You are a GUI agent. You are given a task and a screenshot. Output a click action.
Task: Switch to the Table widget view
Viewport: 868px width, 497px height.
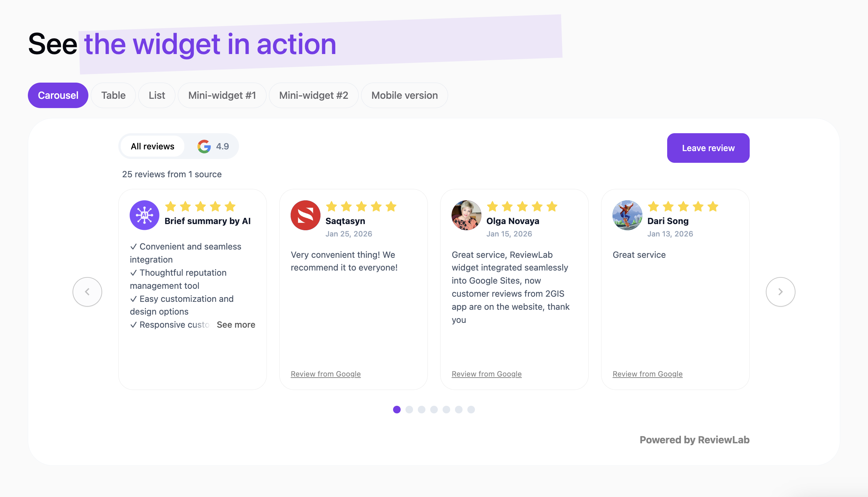[x=113, y=95]
